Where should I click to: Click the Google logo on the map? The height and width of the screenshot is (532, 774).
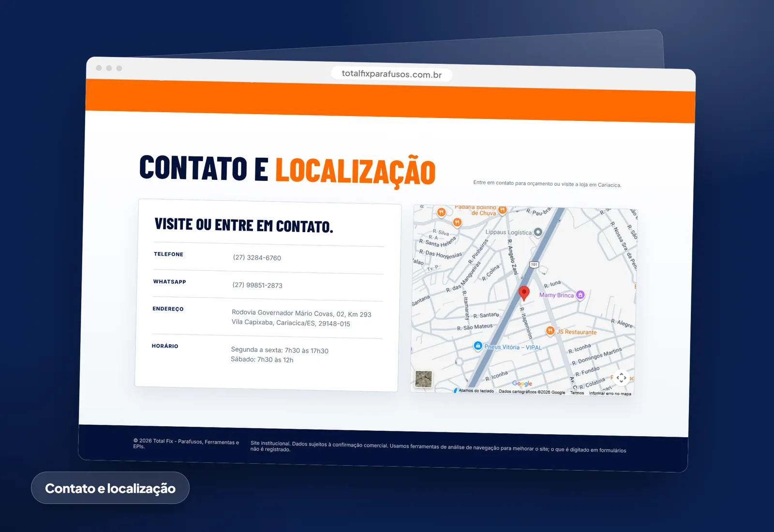(522, 384)
